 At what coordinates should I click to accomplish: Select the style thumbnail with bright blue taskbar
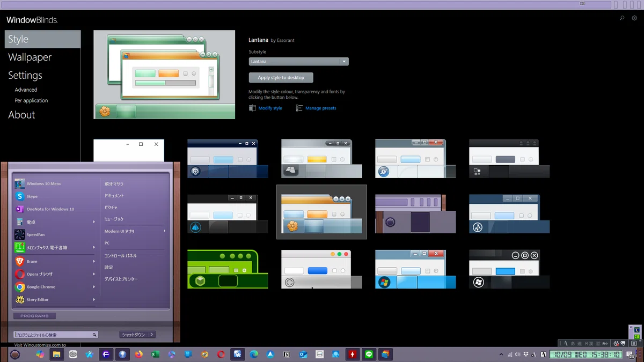tap(415, 269)
